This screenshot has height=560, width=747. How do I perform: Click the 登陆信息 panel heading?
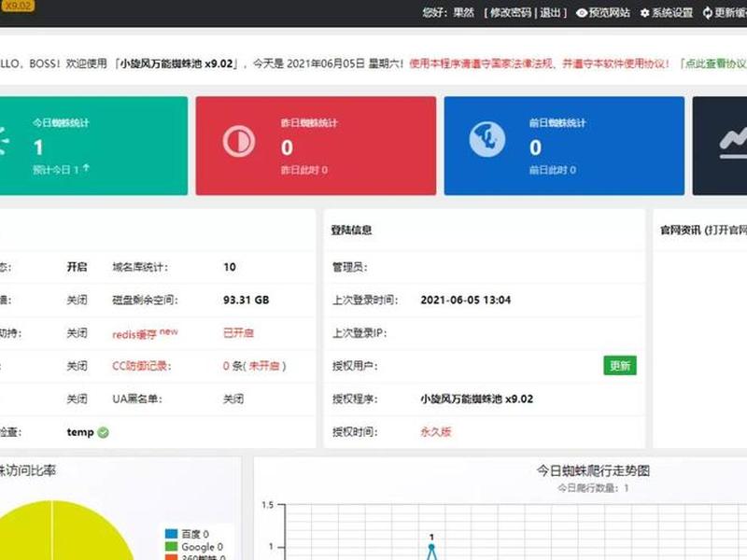(352, 230)
